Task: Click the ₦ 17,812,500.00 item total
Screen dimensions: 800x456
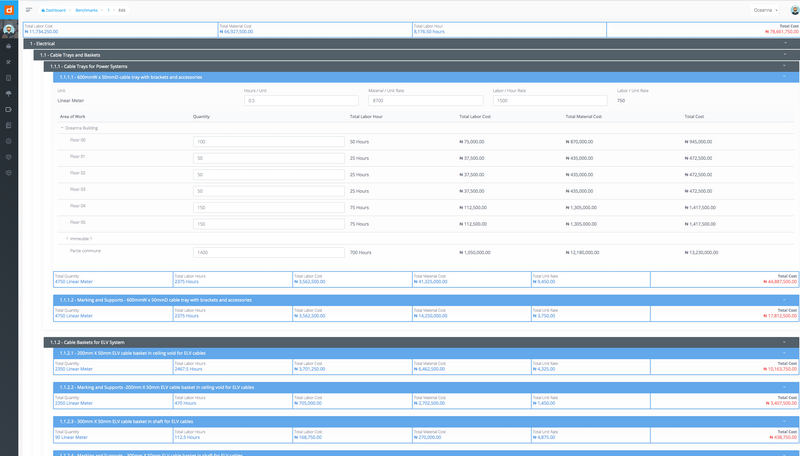Action: [x=780, y=316]
